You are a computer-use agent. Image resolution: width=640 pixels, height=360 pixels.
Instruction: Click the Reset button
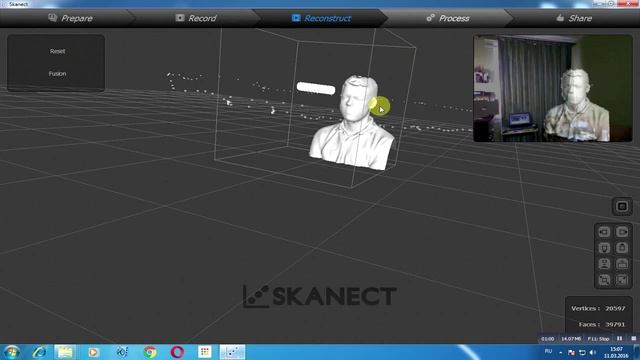(x=57, y=51)
